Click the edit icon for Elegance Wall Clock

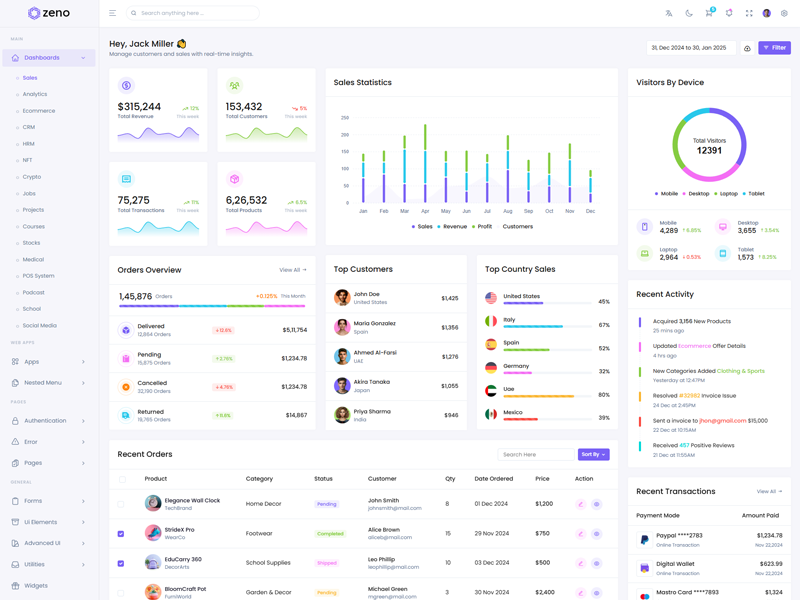click(x=580, y=504)
